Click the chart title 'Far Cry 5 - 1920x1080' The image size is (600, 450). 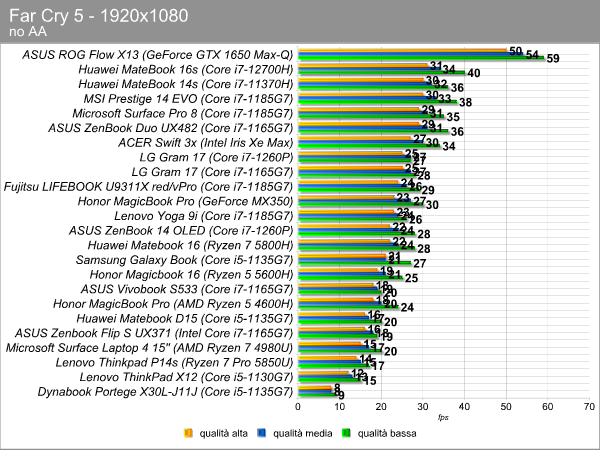click(99, 16)
